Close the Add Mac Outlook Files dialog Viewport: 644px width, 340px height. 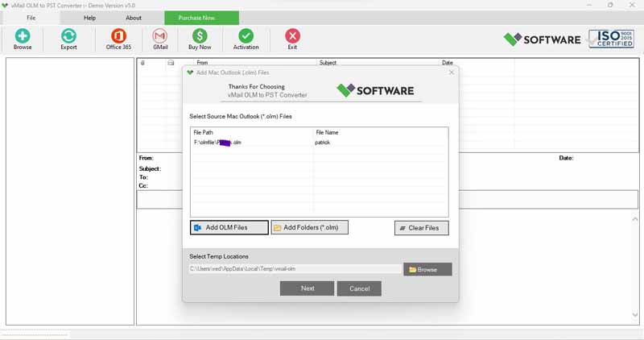(x=452, y=73)
